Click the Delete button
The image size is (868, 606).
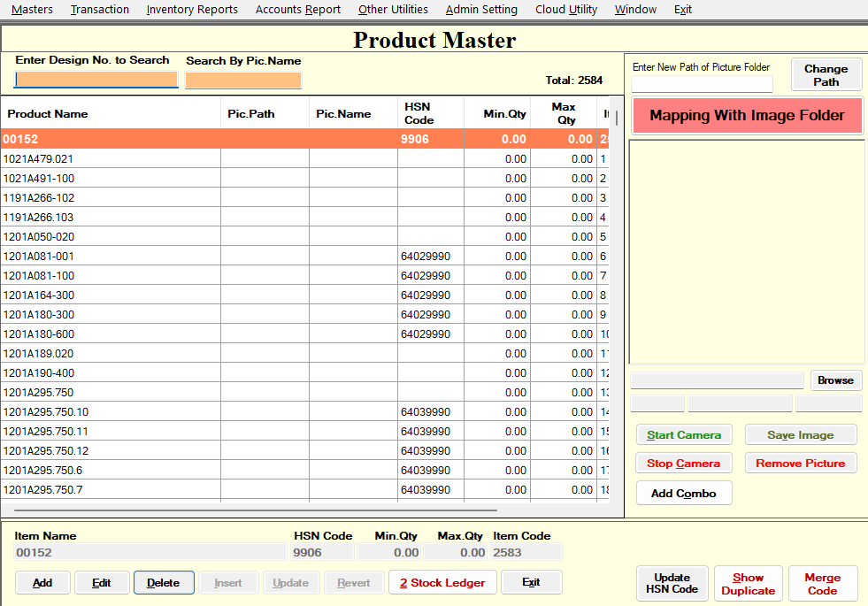click(x=164, y=582)
